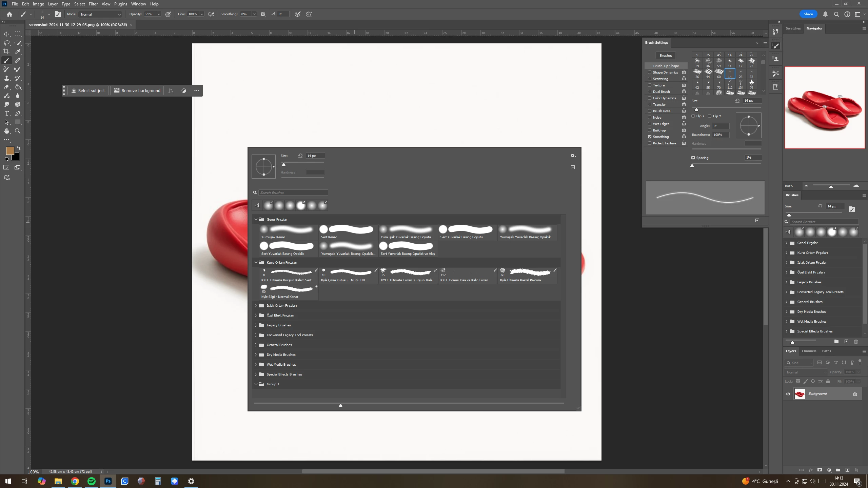
Task: Open the Filter menu
Action: pos(93,4)
